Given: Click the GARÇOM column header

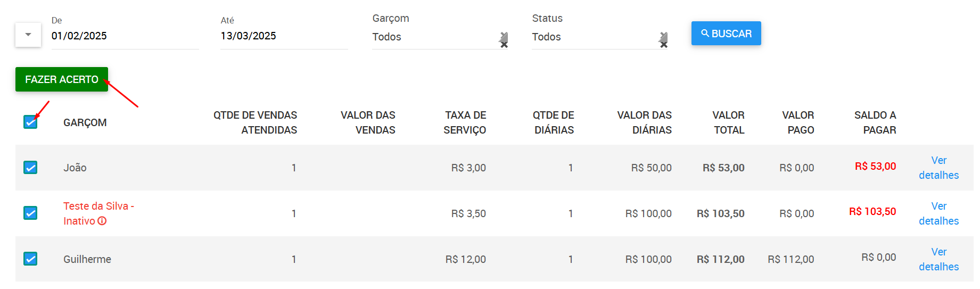Looking at the screenshot, I should pyautogui.click(x=85, y=122).
